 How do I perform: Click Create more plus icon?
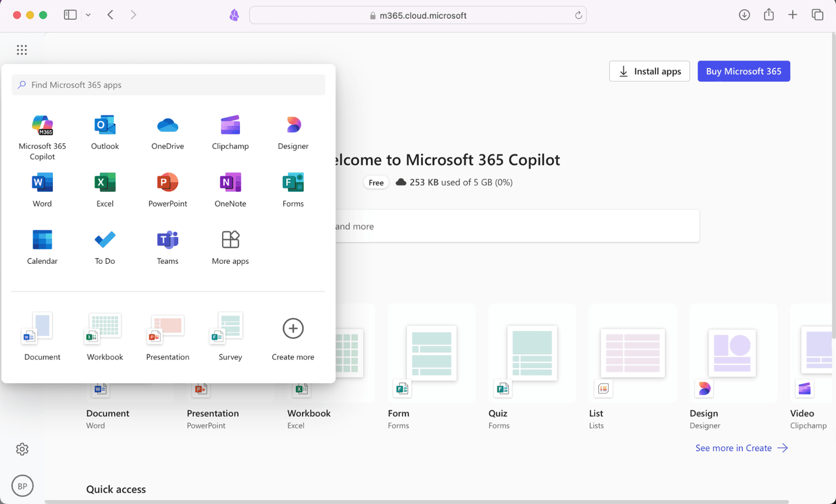[293, 329]
